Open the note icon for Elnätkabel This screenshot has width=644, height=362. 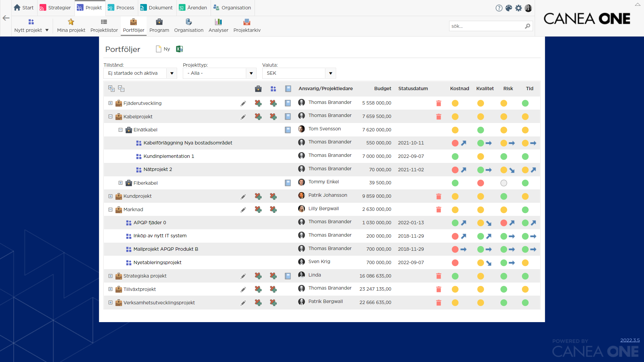[288, 130]
